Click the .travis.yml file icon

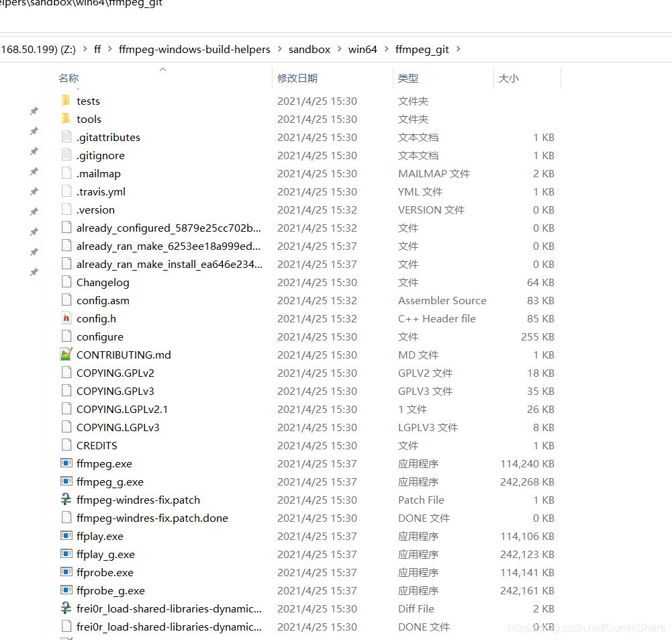coord(66,191)
